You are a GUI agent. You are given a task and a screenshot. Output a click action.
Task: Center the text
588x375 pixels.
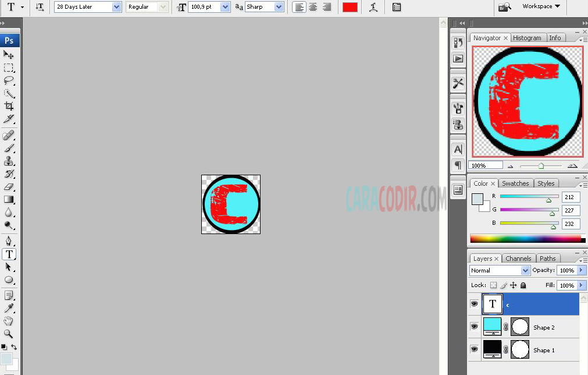(x=313, y=7)
